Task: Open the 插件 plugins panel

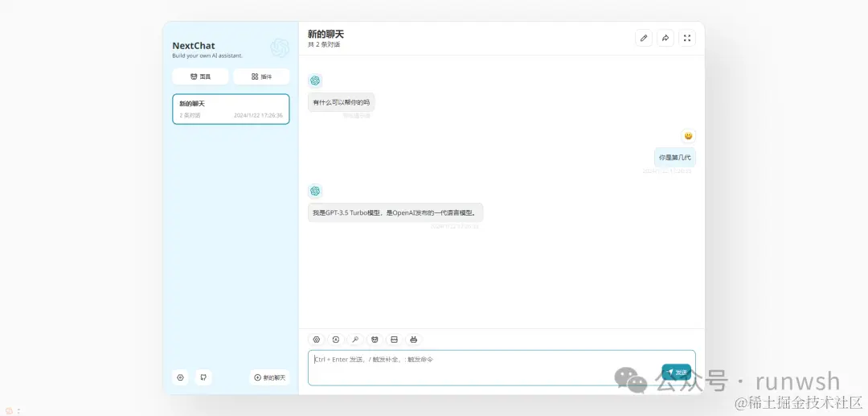Action: (x=261, y=76)
